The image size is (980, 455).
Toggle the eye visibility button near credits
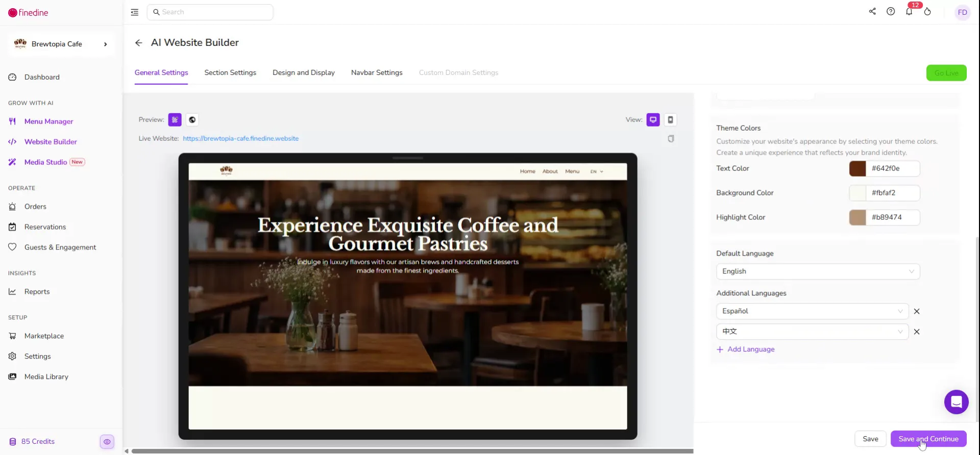[107, 442]
